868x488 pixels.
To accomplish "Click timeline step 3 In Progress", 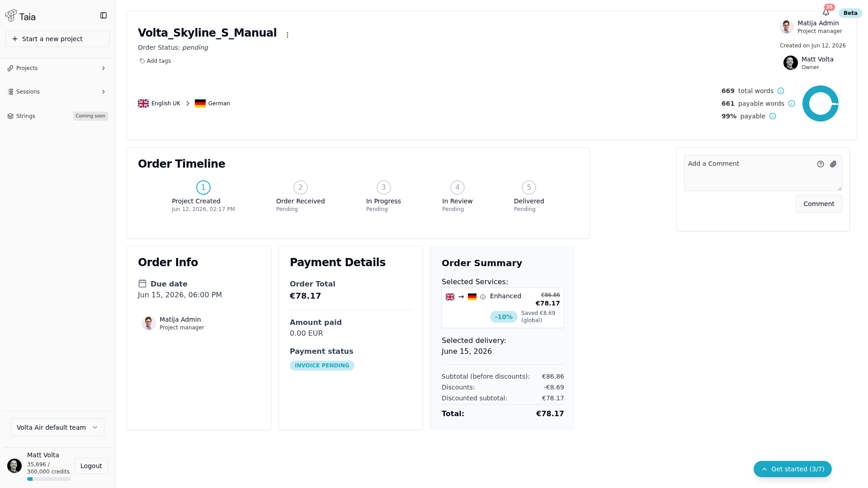I will click(384, 188).
